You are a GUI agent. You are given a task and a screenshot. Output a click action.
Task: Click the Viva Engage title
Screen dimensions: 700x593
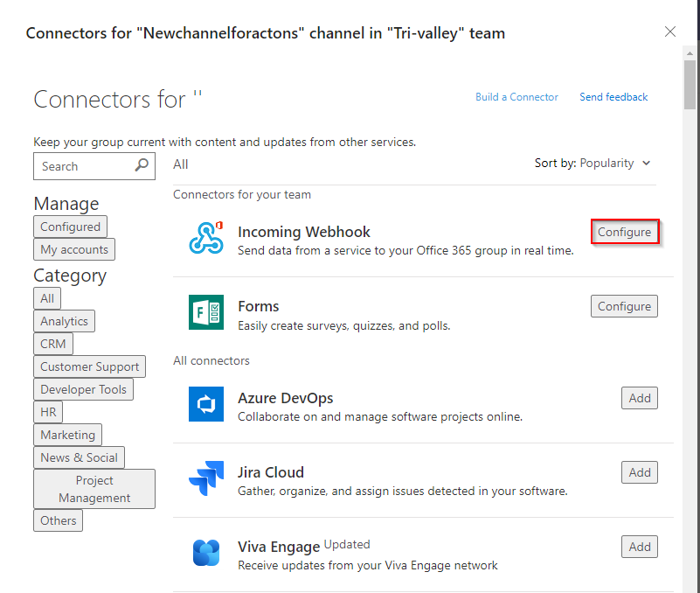tap(279, 547)
